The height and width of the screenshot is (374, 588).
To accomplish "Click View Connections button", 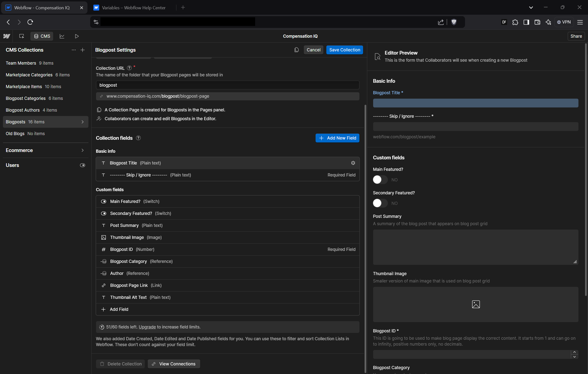I will coord(174,364).
